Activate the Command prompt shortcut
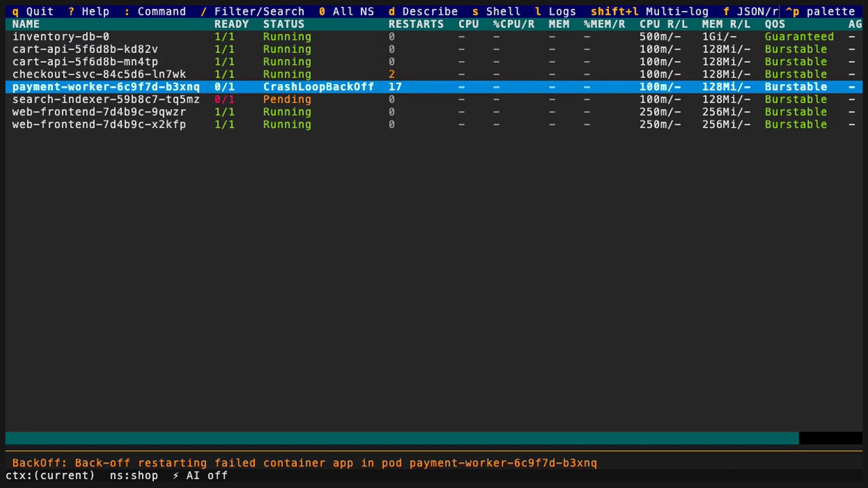Image resolution: width=868 pixels, height=488 pixels. 155,12
